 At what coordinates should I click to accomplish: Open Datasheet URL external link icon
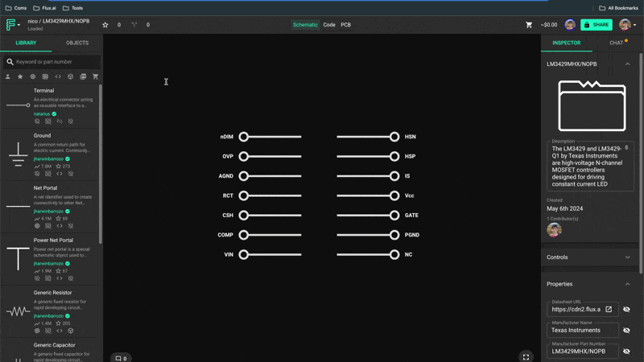coord(609,310)
